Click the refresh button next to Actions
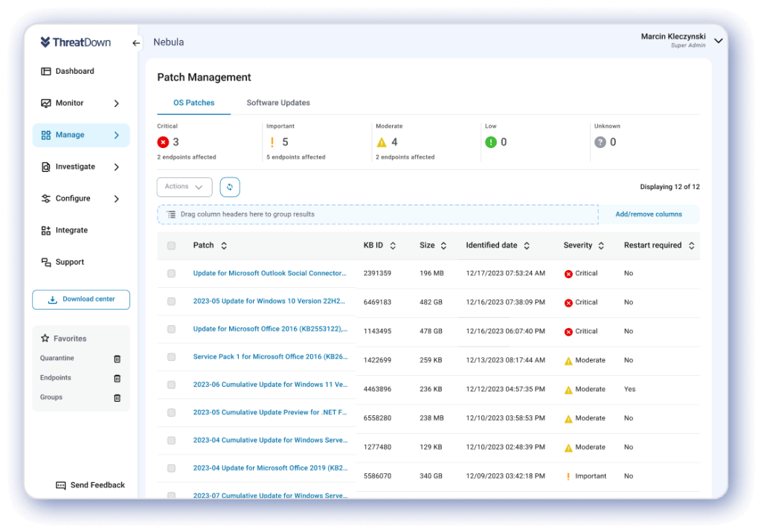Image resolution: width=761 pixels, height=532 pixels. [x=230, y=187]
